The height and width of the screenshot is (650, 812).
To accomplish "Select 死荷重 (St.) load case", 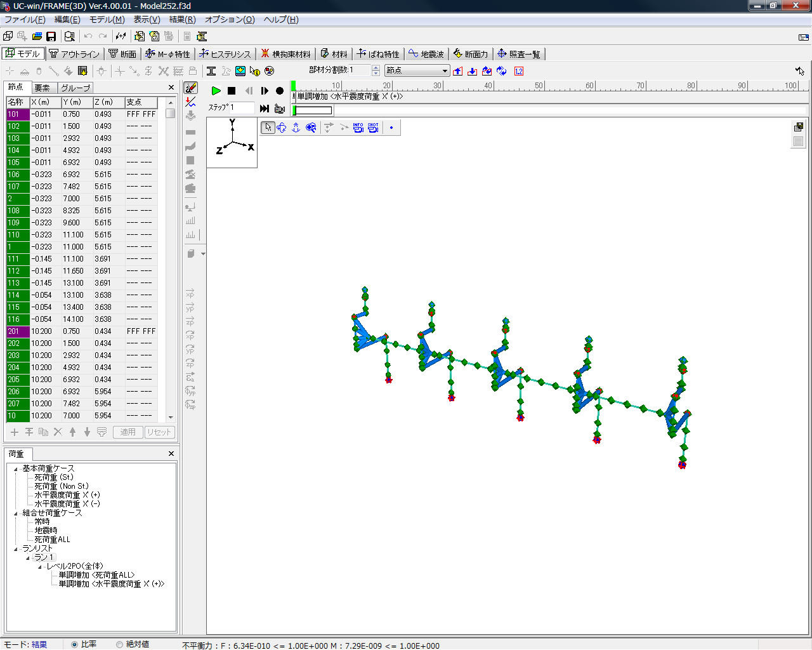I will [x=54, y=477].
